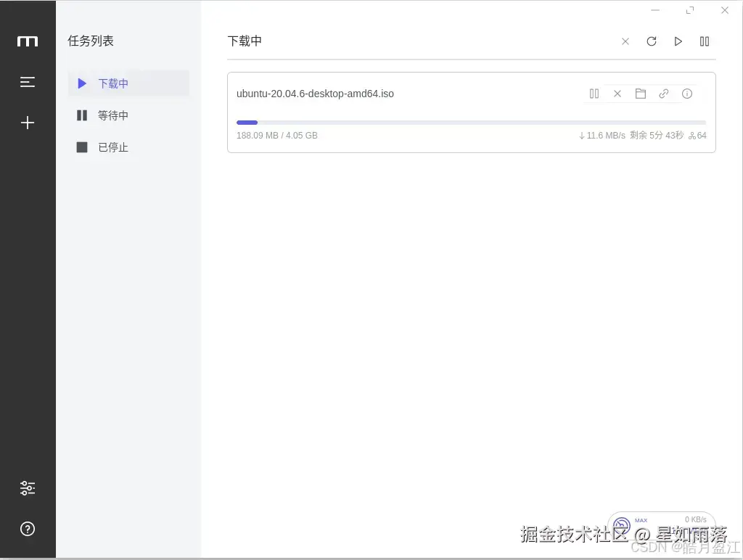The height and width of the screenshot is (560, 743).
Task: Click the filename ubuntu-20.04.6-desktop-amd64.iso
Action: pyautogui.click(x=315, y=94)
